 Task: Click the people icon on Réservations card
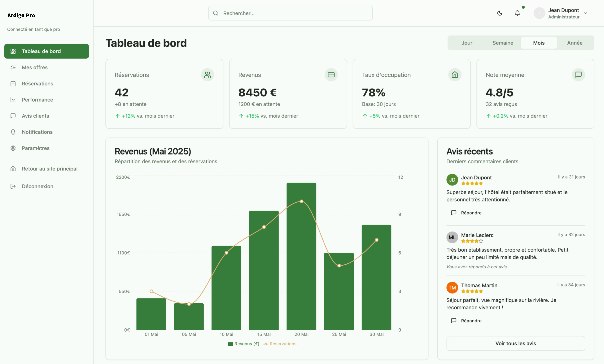pos(207,75)
